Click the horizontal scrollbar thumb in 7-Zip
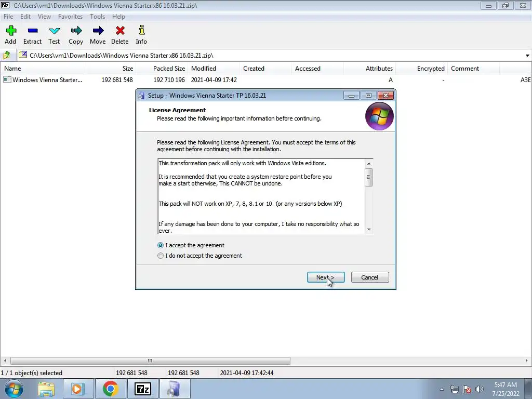The height and width of the screenshot is (399, 532). pyautogui.click(x=150, y=361)
